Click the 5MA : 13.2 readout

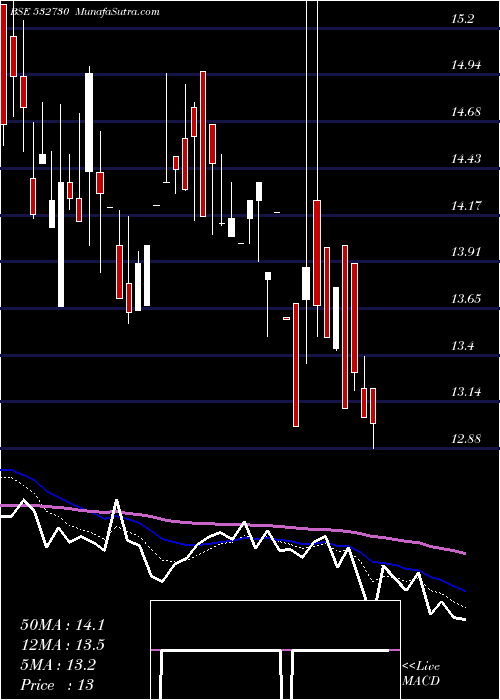58,665
